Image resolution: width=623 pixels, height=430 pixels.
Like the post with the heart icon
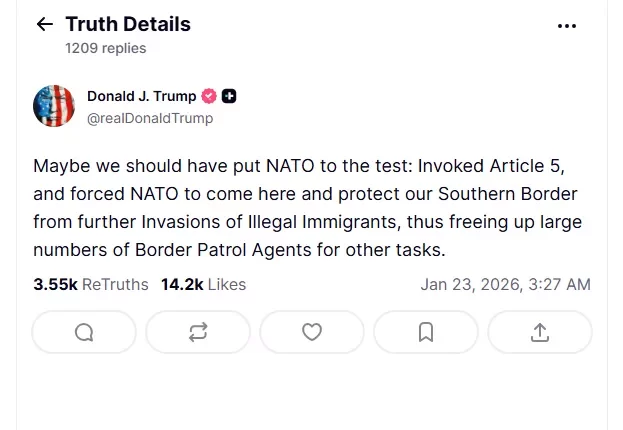(x=312, y=332)
